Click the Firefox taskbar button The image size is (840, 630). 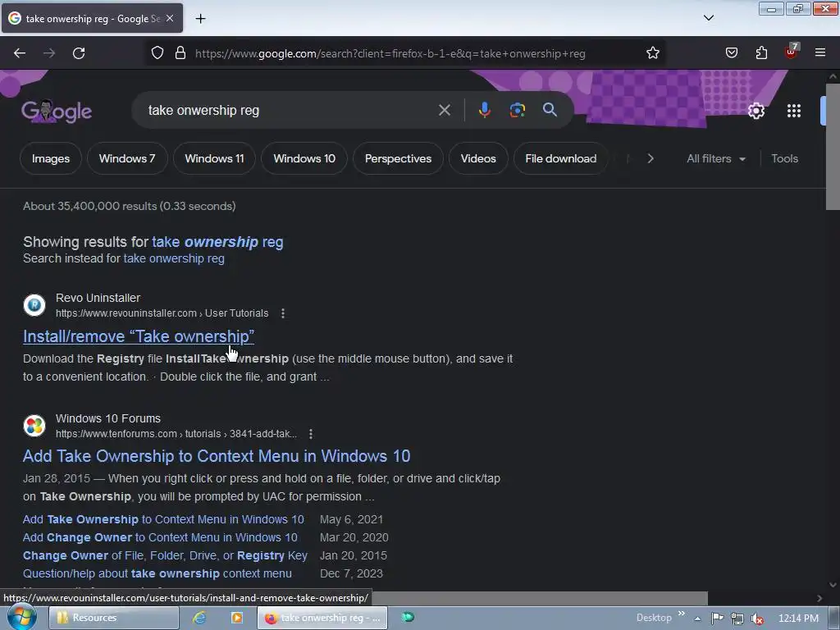[x=322, y=618]
